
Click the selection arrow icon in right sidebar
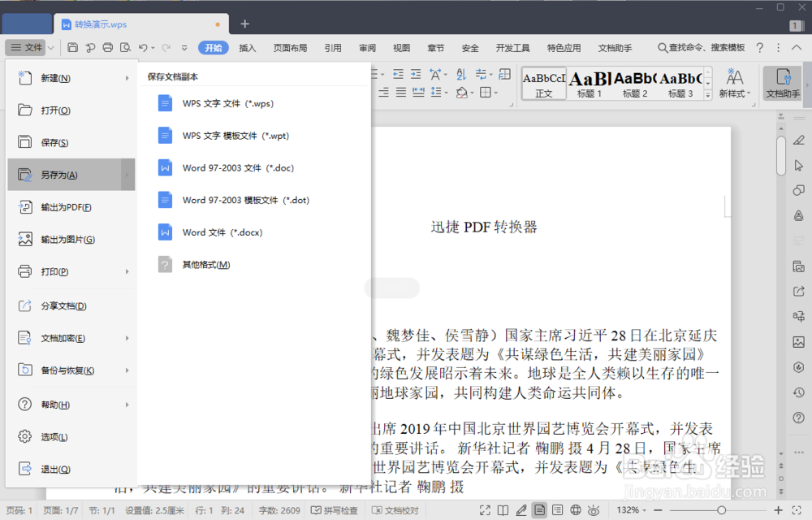[798, 165]
